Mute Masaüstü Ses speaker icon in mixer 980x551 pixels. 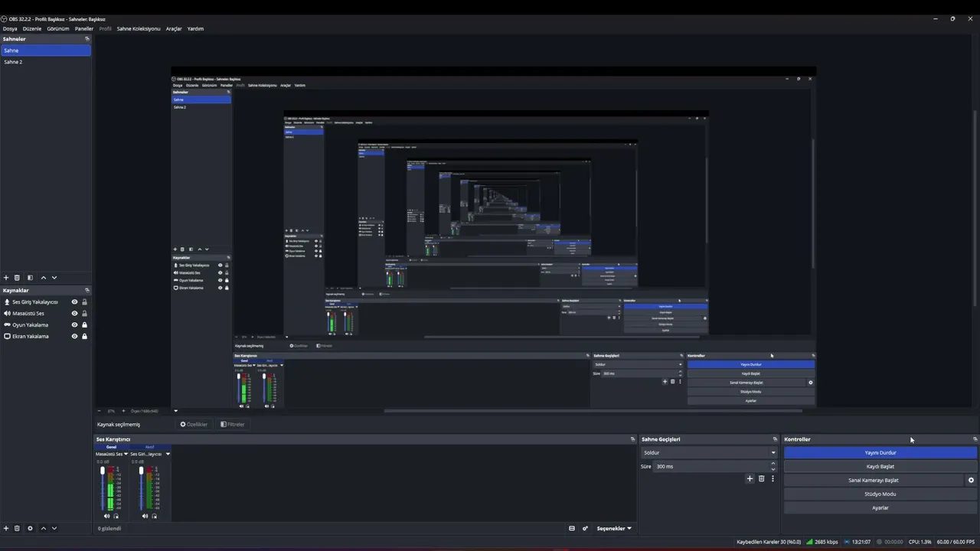pos(106,516)
